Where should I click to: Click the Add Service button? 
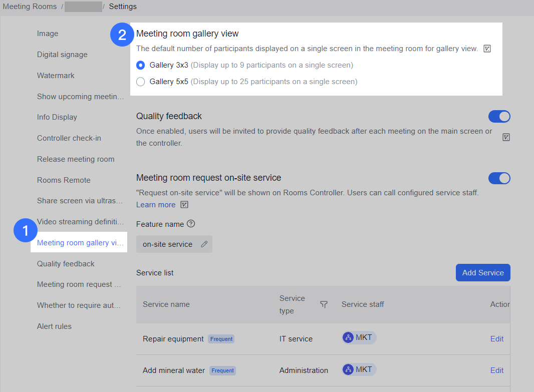(x=482, y=272)
